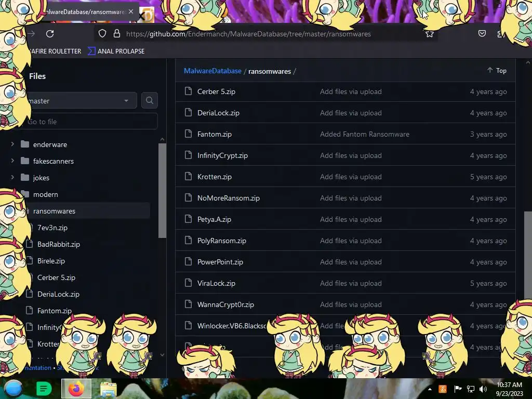This screenshot has height=399, width=532.
Task: Focus the Go to file field
Action: 90,122
